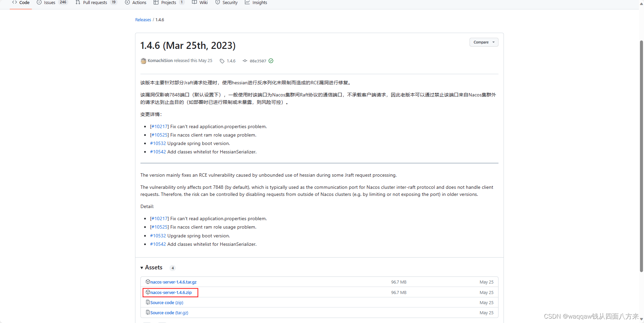The image size is (644, 323).
Task: Click the Insights graph icon
Action: 247,2
